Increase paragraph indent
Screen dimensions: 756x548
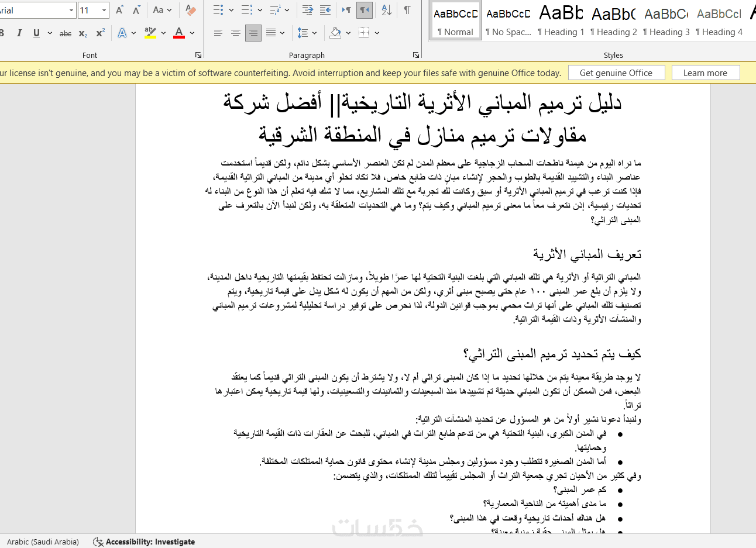coord(325,10)
